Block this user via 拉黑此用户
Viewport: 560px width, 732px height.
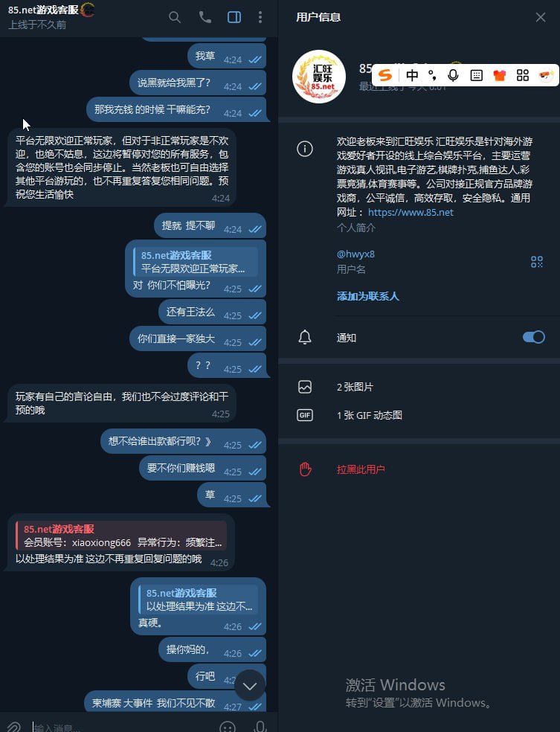(361, 469)
